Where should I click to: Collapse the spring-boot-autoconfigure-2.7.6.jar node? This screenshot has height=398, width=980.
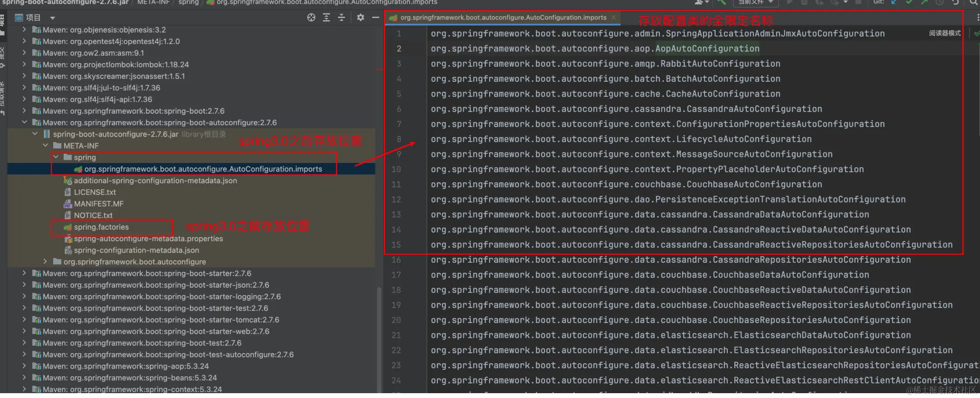pos(35,134)
